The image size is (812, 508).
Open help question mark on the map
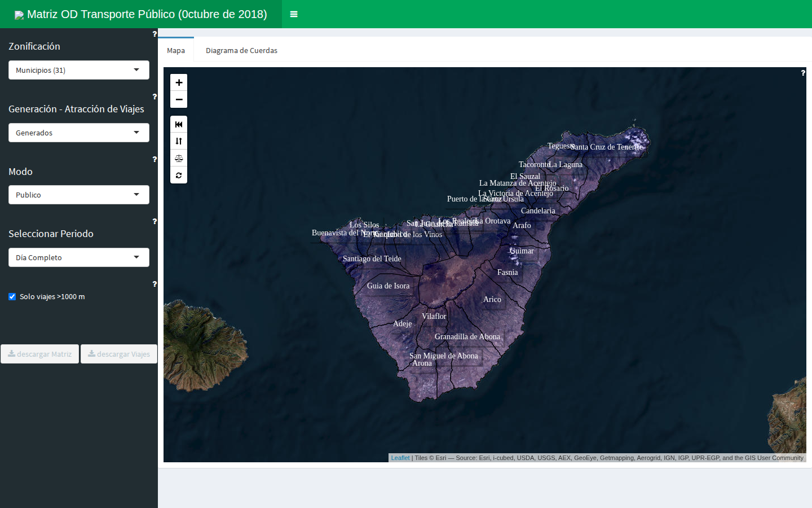(803, 73)
